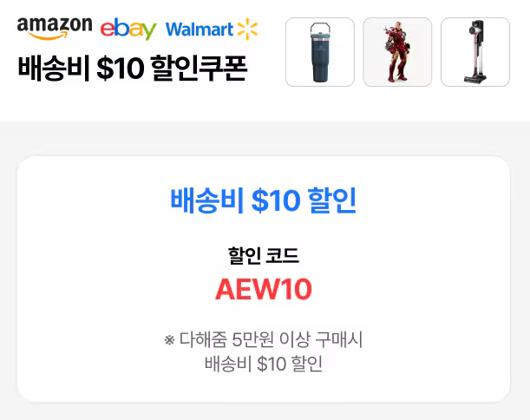This screenshot has height=420, width=530.
Task: Click the Amazon logo
Action: pos(54,26)
